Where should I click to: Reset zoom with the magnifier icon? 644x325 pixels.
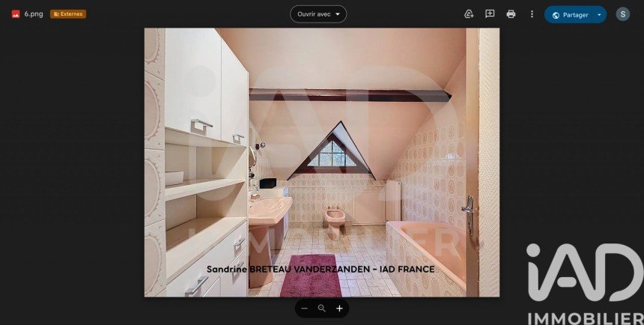coord(322,308)
